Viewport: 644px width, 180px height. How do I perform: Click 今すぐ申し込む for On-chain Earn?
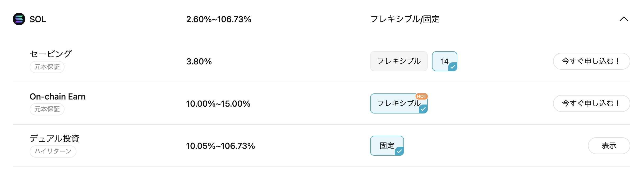pos(591,103)
